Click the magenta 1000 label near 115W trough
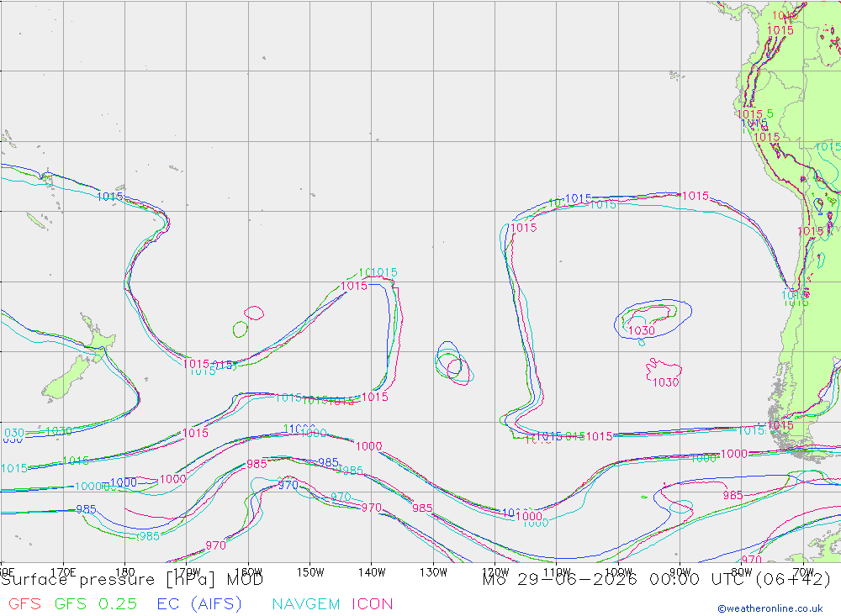 [x=529, y=516]
